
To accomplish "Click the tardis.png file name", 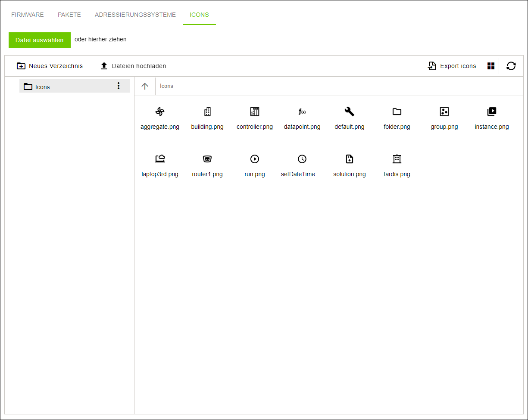I will pyautogui.click(x=397, y=174).
